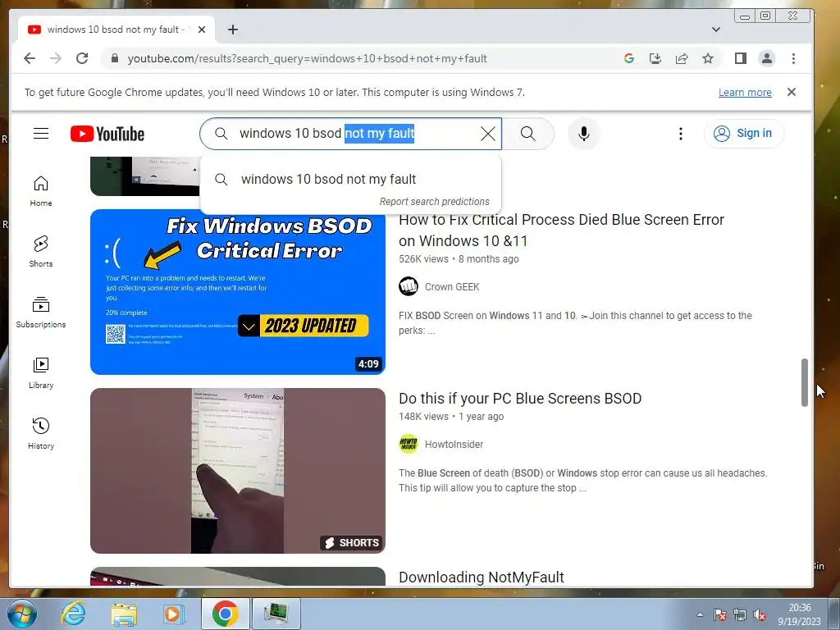Select suggestion windows 10 bsod not my fault
The height and width of the screenshot is (630, 840).
pyautogui.click(x=351, y=179)
